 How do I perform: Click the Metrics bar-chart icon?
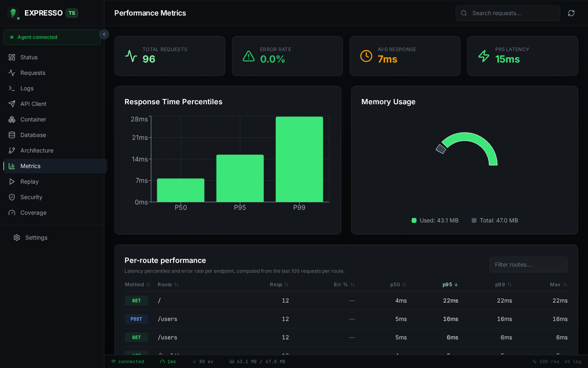12,166
